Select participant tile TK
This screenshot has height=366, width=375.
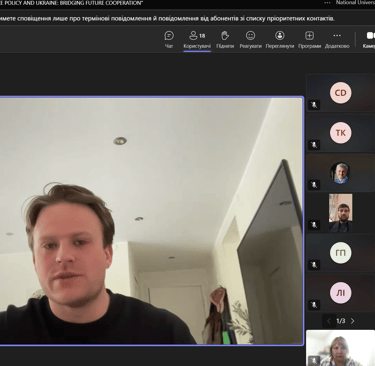[340, 133]
